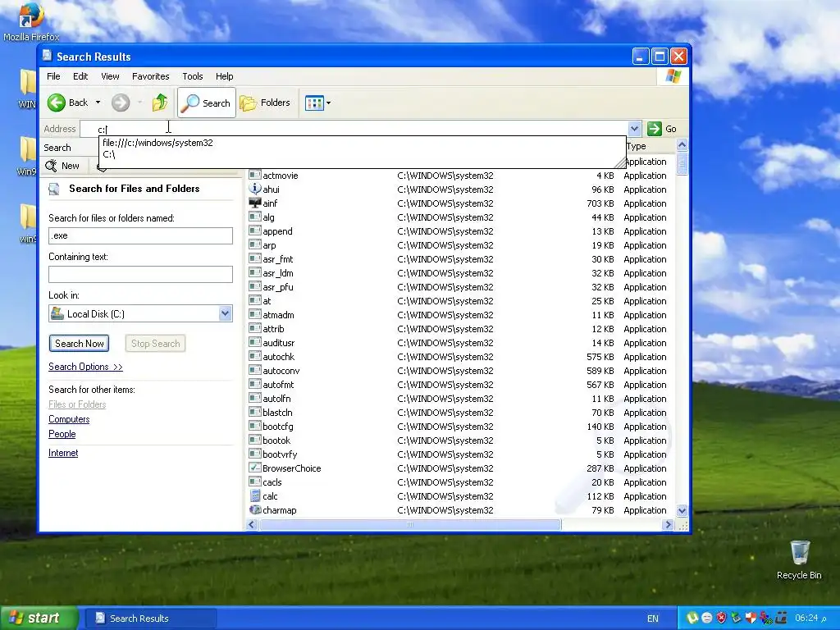Click the green Back arrow icon

click(57, 103)
